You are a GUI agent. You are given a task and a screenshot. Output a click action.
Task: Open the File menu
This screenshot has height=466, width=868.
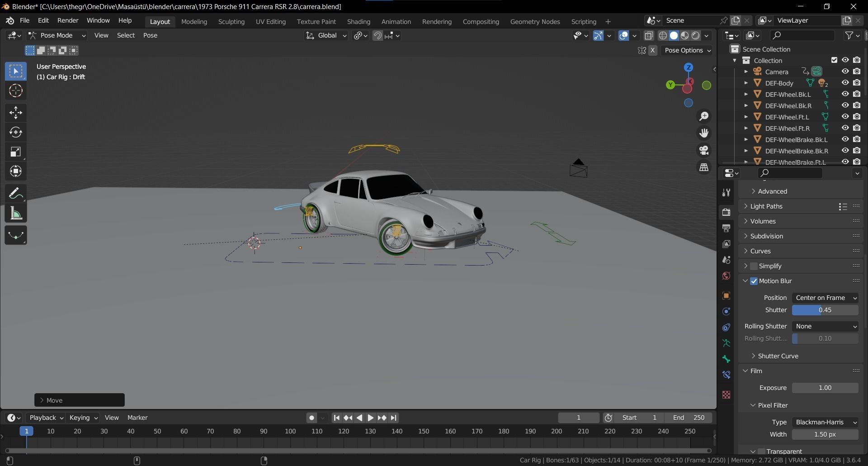(x=24, y=21)
